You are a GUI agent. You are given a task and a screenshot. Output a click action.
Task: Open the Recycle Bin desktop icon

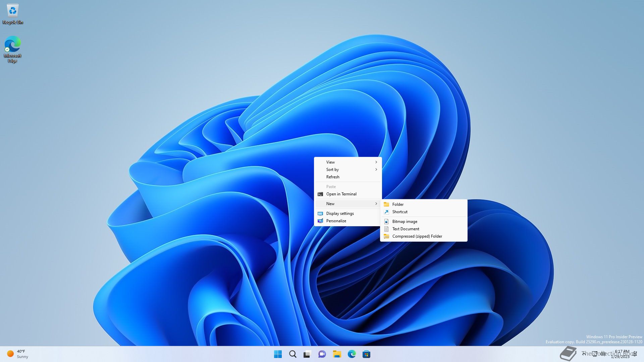[x=13, y=14]
